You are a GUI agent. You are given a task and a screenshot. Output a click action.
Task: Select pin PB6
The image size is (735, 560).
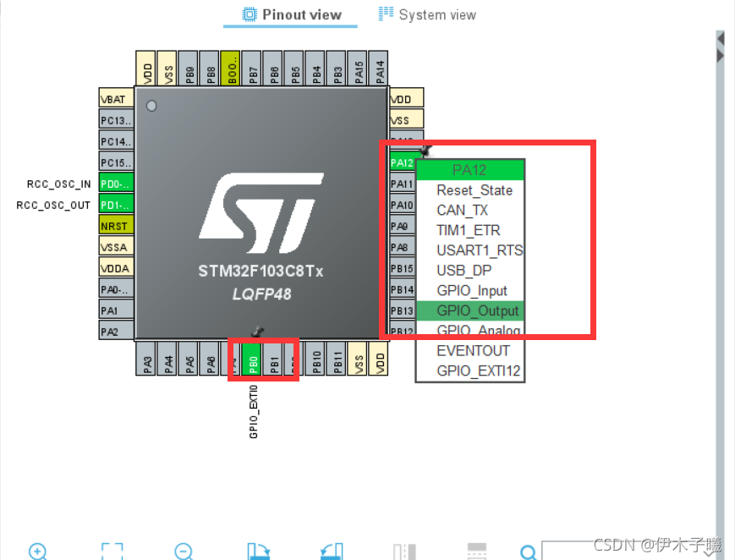pos(274,69)
